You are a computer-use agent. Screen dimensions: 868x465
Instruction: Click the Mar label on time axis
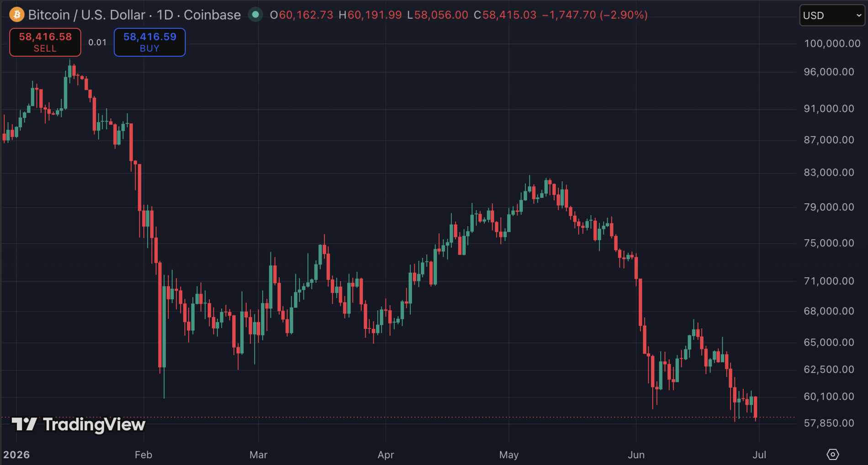pyautogui.click(x=259, y=455)
